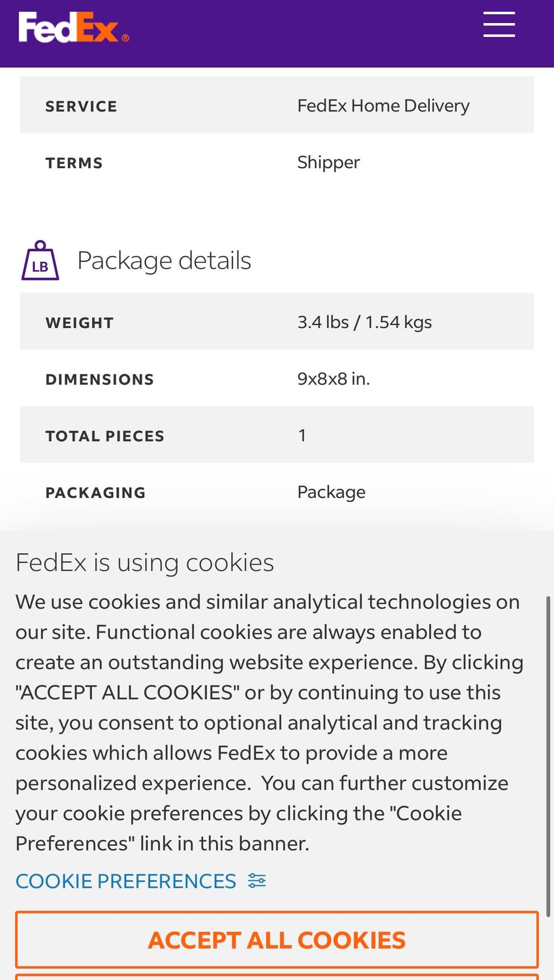Click the PACKAGING row label

[95, 493]
